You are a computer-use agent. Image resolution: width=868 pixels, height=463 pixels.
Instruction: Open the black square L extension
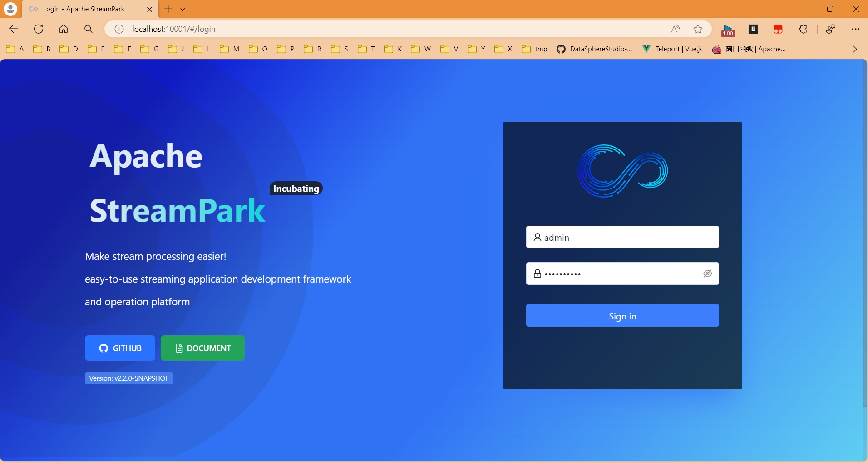coord(753,29)
